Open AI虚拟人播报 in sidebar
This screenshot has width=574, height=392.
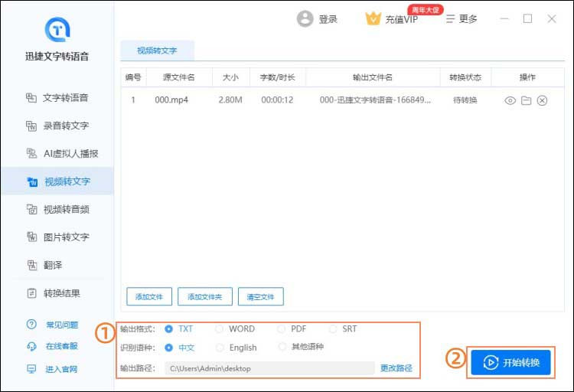[57, 153]
